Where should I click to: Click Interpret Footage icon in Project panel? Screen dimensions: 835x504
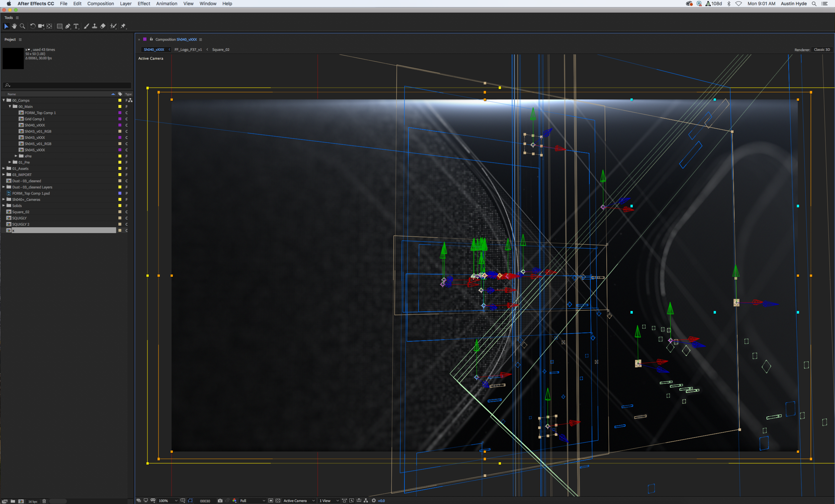click(5, 501)
